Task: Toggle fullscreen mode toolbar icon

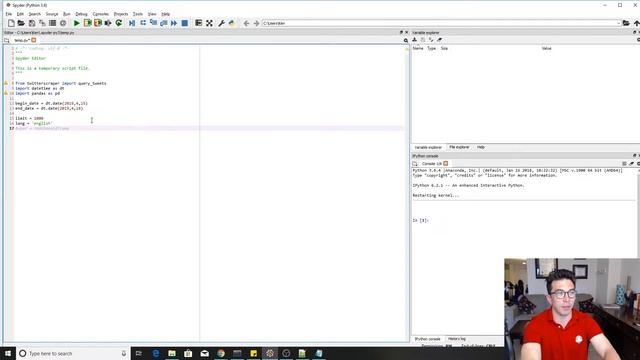Action: (x=209, y=23)
